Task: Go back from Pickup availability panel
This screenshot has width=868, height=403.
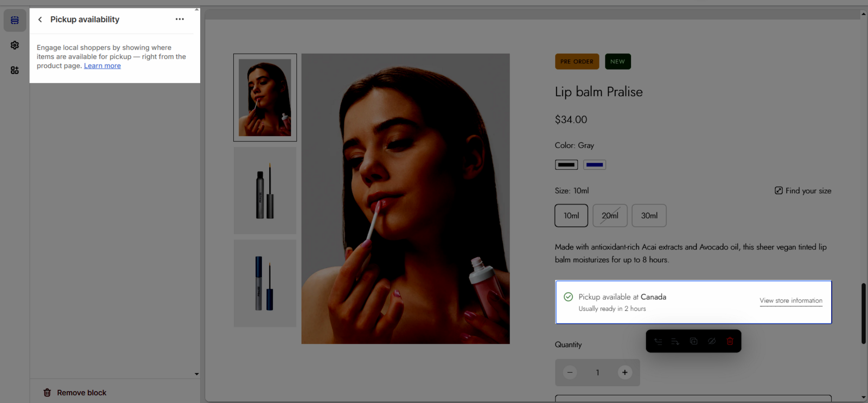Action: tap(40, 20)
